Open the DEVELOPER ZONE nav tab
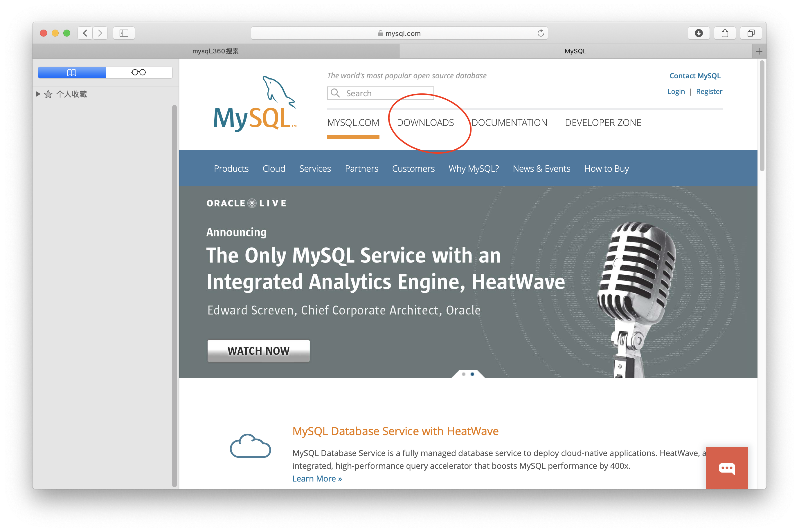 [603, 122]
